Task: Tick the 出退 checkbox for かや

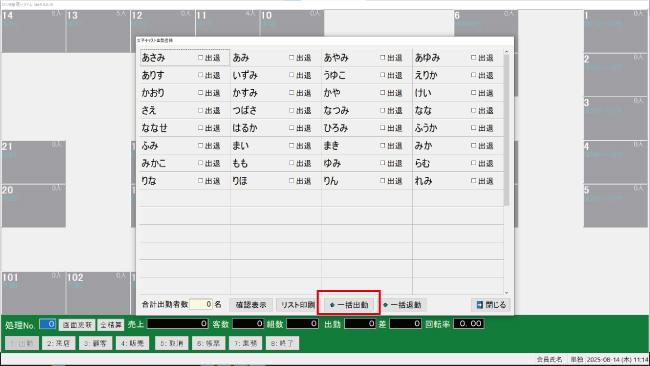Action: [383, 93]
